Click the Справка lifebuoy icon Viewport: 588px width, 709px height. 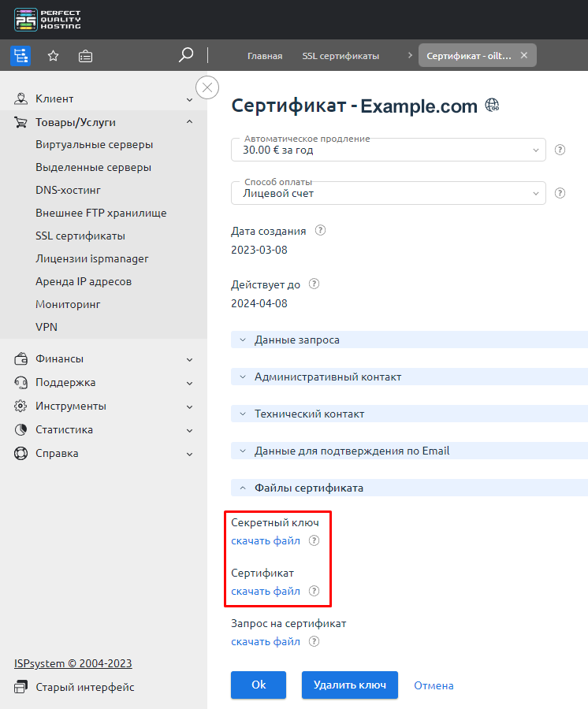(x=20, y=453)
